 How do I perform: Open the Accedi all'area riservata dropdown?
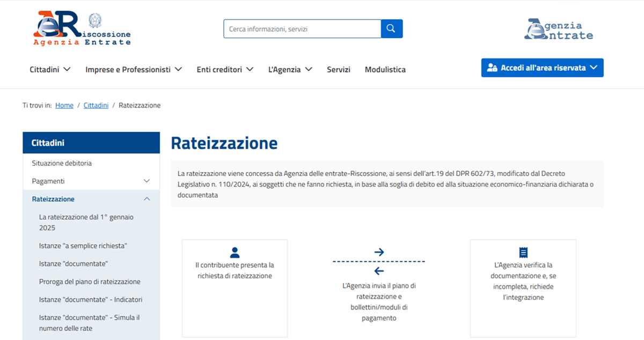coord(542,68)
